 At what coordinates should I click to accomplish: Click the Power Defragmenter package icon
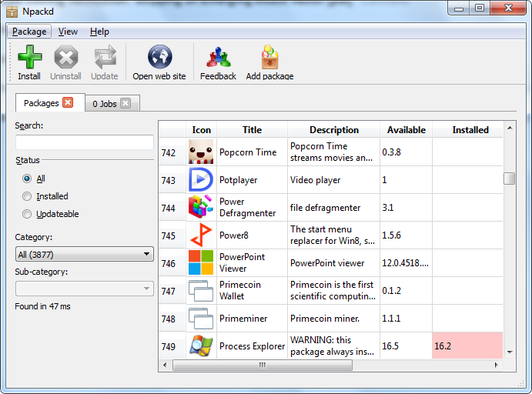201,207
